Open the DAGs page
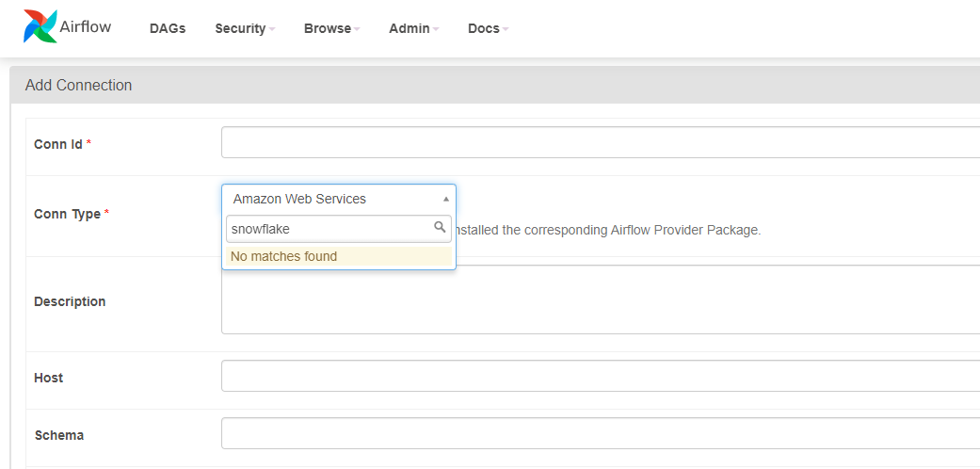Viewport: 980px width, 469px height. pyautogui.click(x=168, y=28)
